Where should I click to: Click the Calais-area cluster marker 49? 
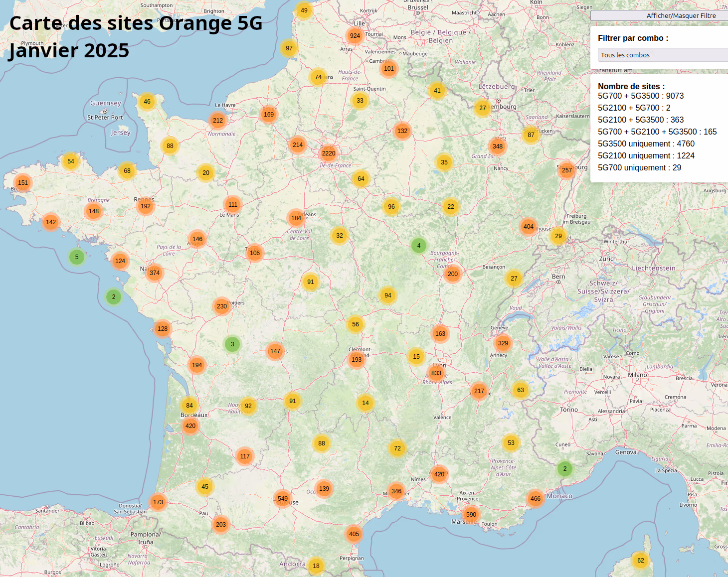coord(304,10)
